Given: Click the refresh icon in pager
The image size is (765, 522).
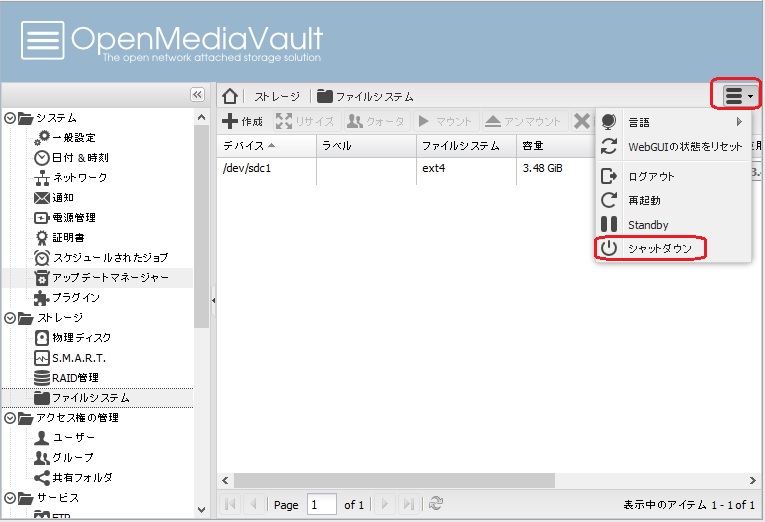Looking at the screenshot, I should (436, 503).
